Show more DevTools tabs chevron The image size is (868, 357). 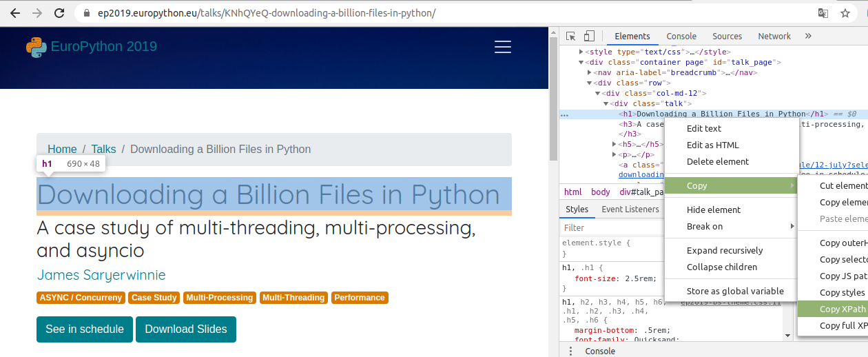[808, 37]
